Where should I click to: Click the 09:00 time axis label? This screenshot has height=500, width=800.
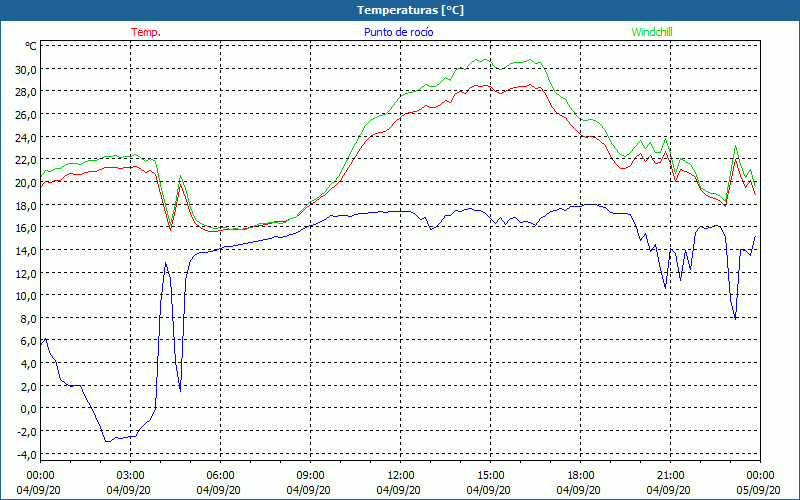pyautogui.click(x=310, y=476)
